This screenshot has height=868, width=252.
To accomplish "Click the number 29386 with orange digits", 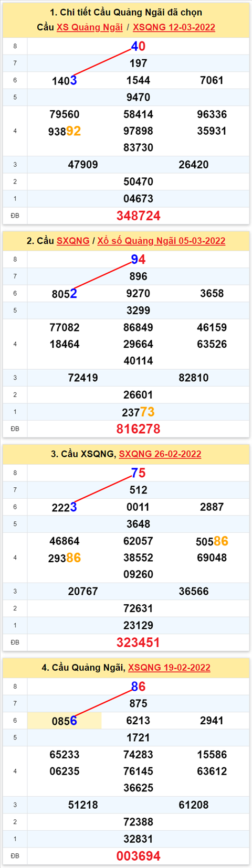I will click(x=65, y=558).
